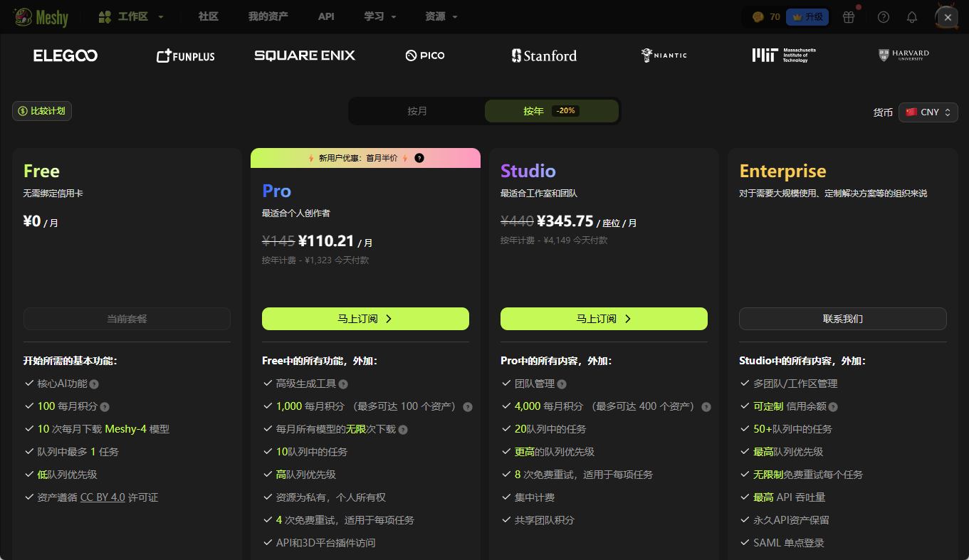The image size is (969, 560).
Task: Click 按年计费 - ¥1,323 今天付款 text
Action: click(315, 260)
